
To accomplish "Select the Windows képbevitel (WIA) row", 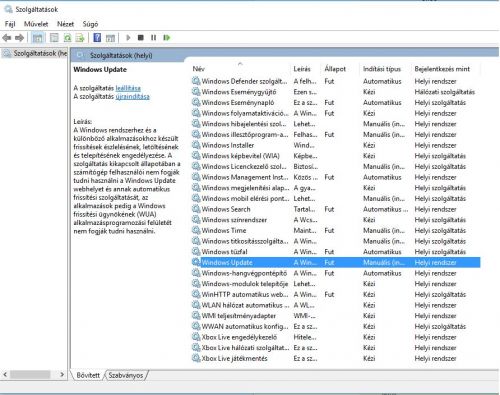I will [x=336, y=156].
